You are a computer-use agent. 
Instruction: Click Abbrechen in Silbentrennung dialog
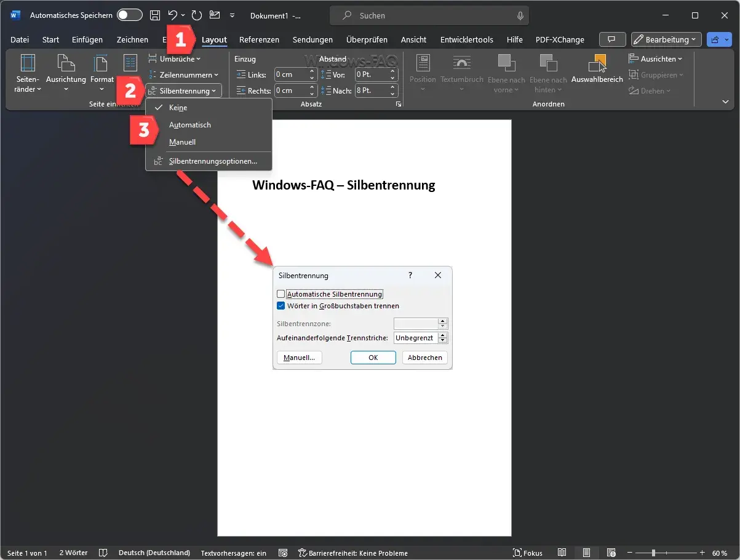[x=425, y=358]
